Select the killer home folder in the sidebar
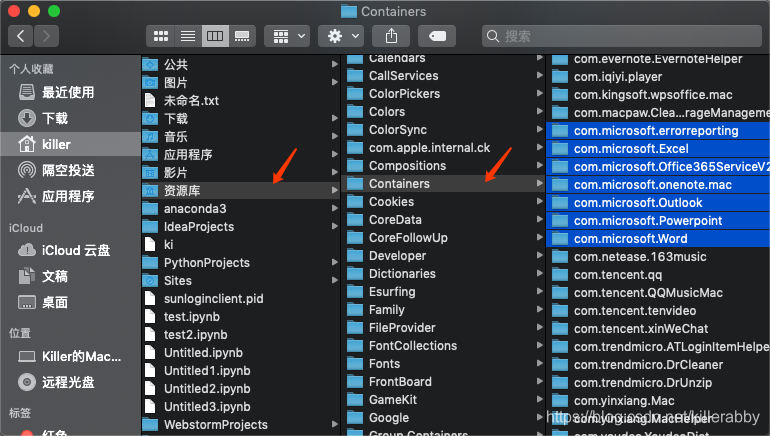770x436 pixels. tap(70, 144)
